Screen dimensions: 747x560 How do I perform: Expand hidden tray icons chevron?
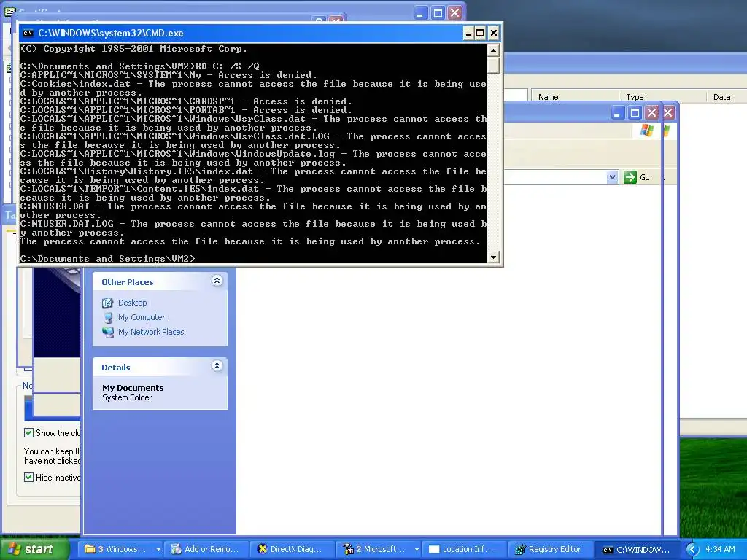[x=692, y=550]
